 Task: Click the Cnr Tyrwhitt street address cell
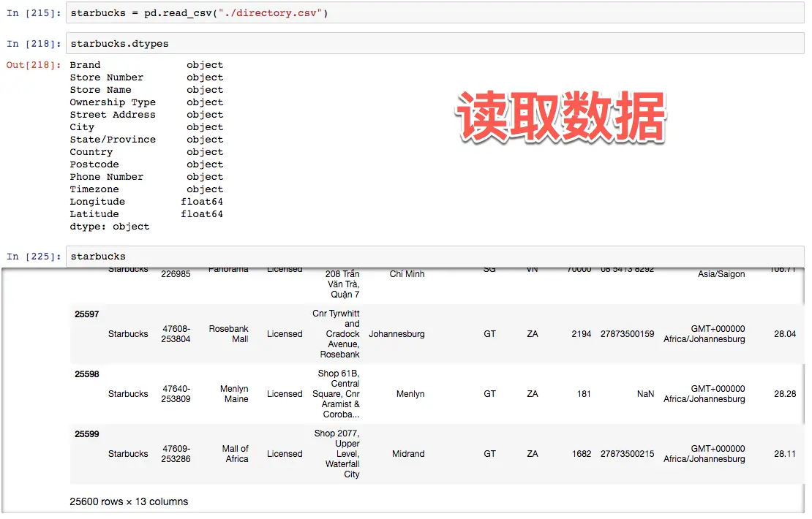click(x=336, y=334)
